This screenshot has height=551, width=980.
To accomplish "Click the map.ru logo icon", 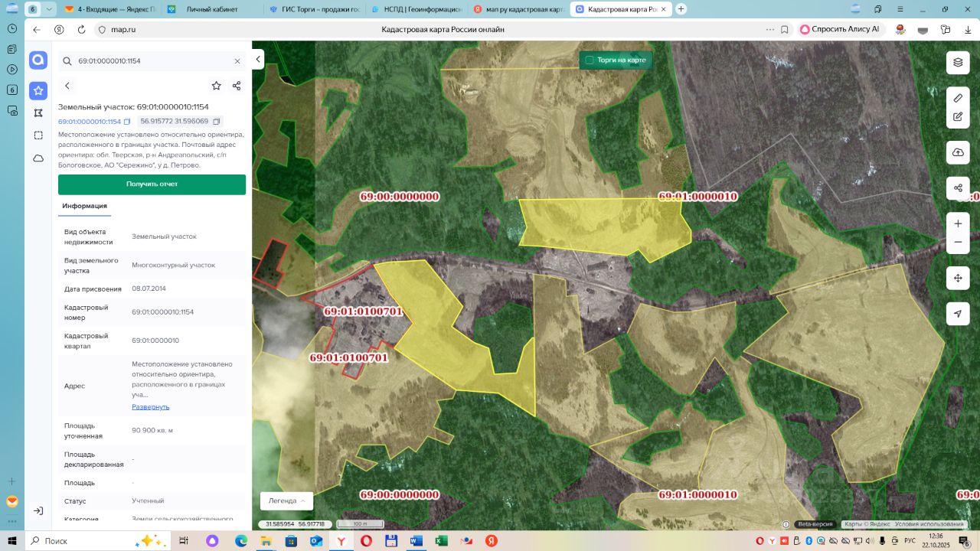I will coord(38,60).
